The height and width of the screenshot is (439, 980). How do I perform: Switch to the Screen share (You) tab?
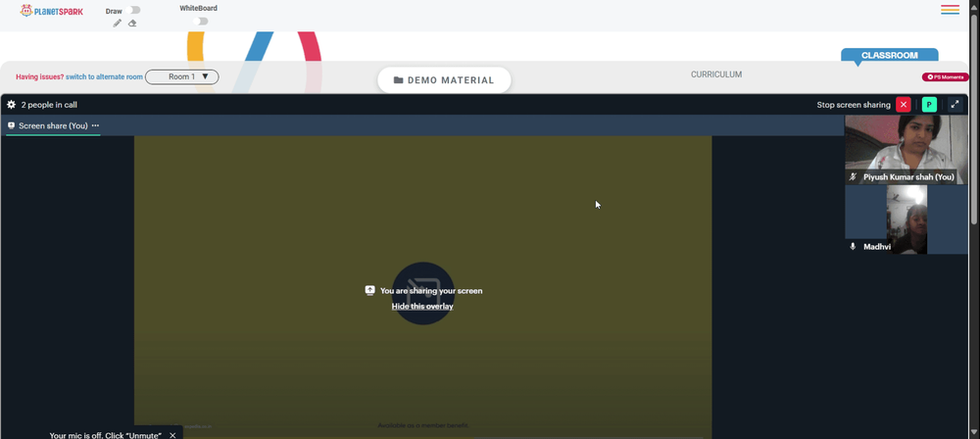tap(53, 125)
